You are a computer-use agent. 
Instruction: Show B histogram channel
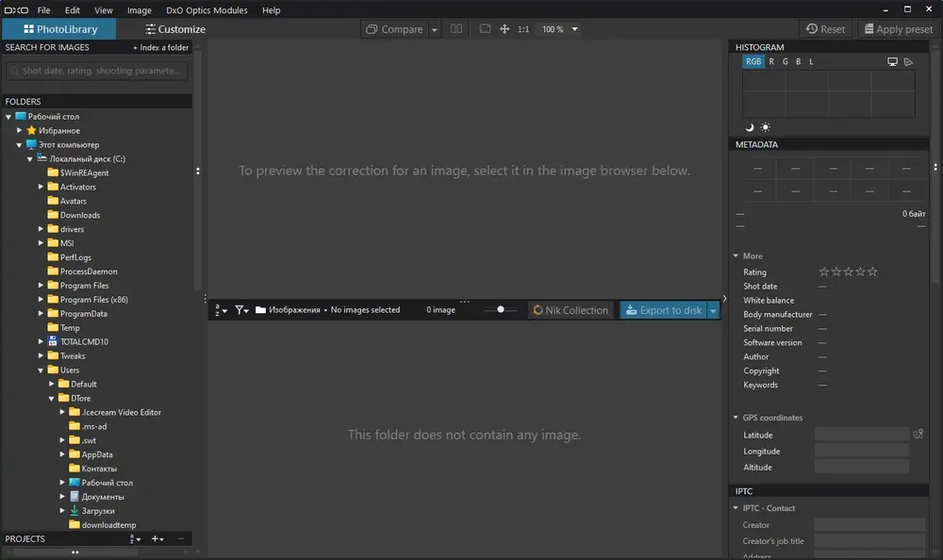[x=798, y=61]
